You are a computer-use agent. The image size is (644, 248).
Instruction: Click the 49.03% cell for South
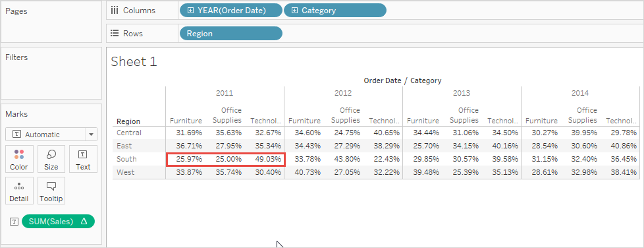point(268,159)
